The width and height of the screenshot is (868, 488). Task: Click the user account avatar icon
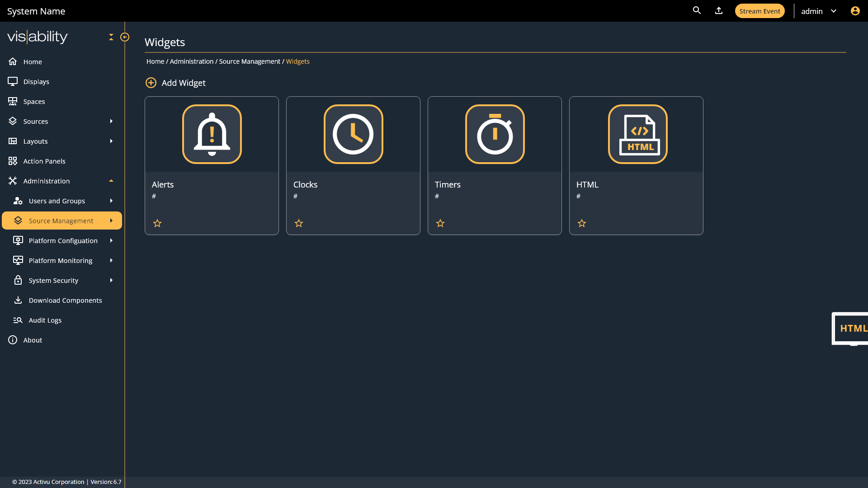pos(855,11)
